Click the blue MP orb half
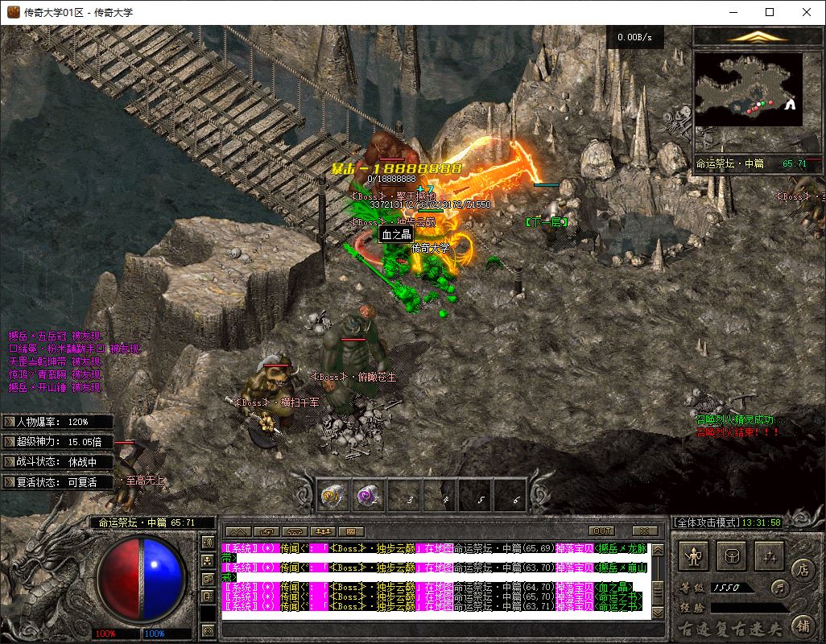Screen dimensions: 826x644 click(x=163, y=578)
